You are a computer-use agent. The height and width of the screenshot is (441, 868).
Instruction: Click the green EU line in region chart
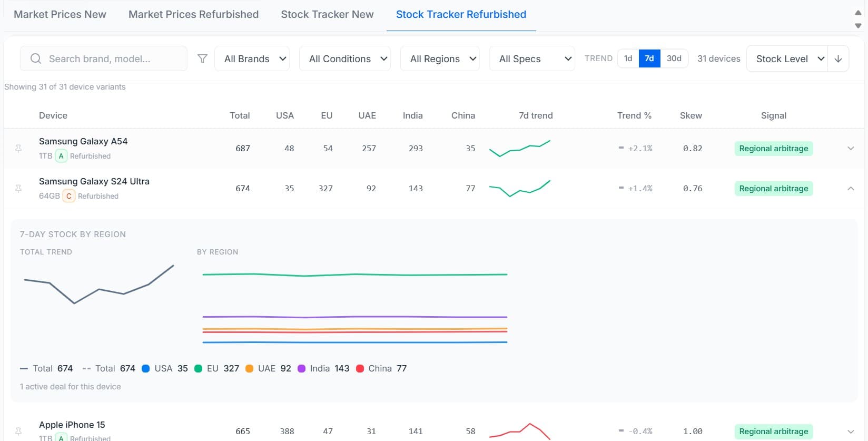click(355, 275)
